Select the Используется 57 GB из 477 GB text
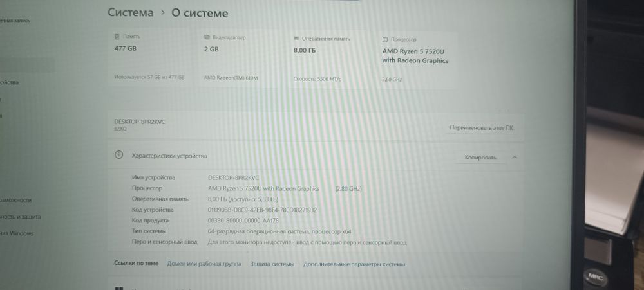 click(149, 77)
